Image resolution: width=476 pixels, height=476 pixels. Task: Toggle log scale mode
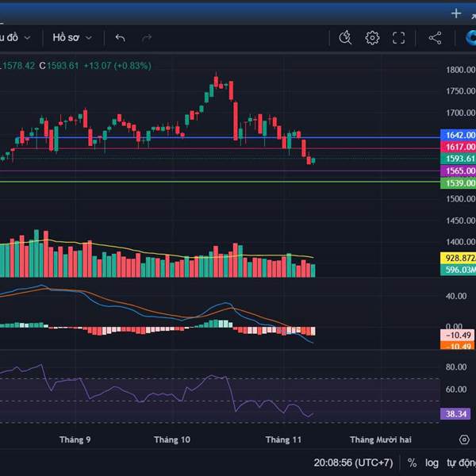[x=432, y=463]
